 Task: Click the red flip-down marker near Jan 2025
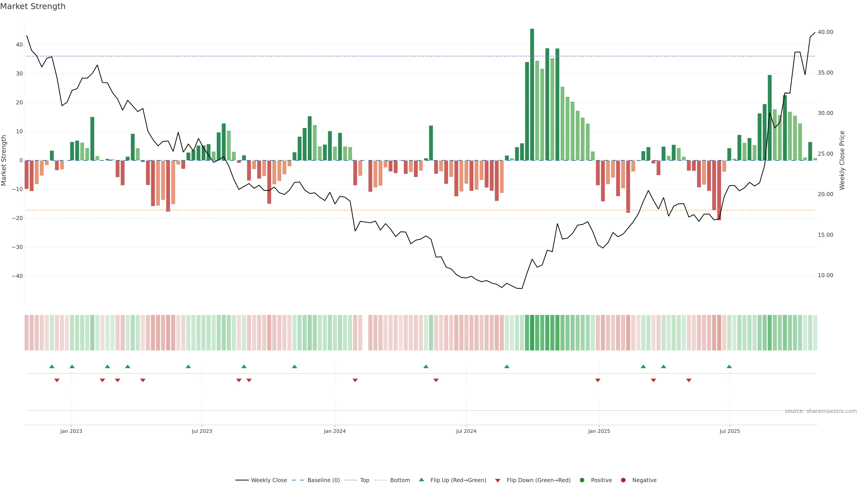pyautogui.click(x=598, y=380)
